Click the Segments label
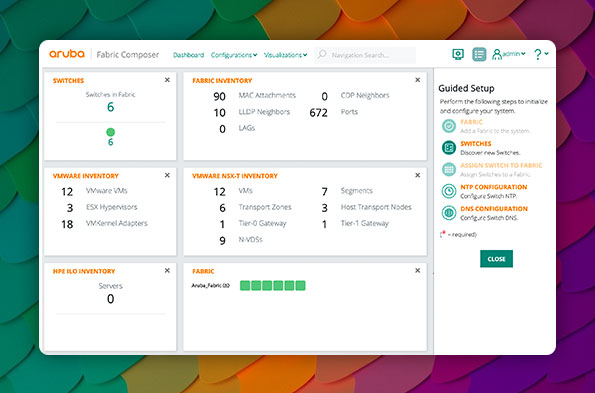 pos(357,190)
